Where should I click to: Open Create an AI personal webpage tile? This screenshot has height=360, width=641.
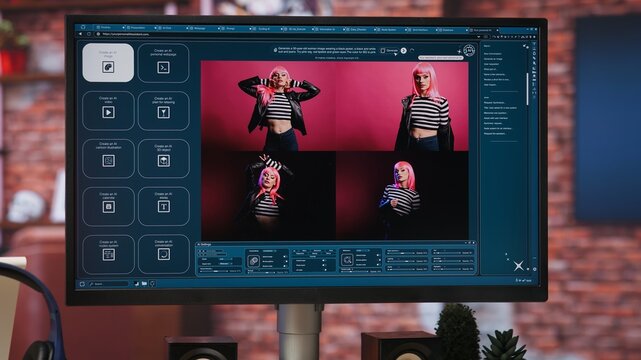pyautogui.click(x=164, y=63)
